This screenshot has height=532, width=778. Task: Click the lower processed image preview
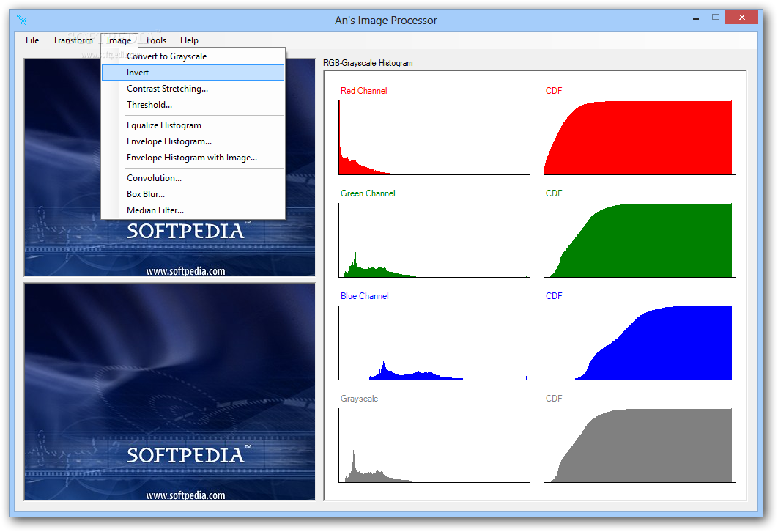click(x=170, y=391)
